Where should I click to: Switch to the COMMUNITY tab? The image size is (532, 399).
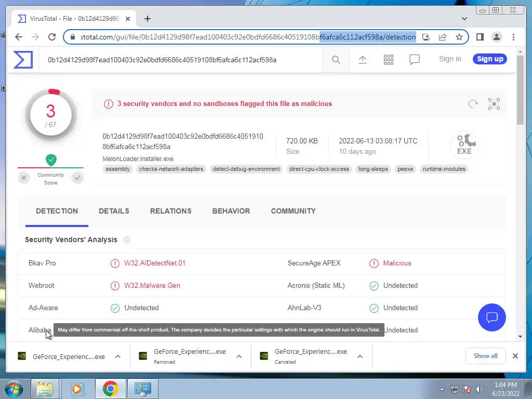point(293,211)
